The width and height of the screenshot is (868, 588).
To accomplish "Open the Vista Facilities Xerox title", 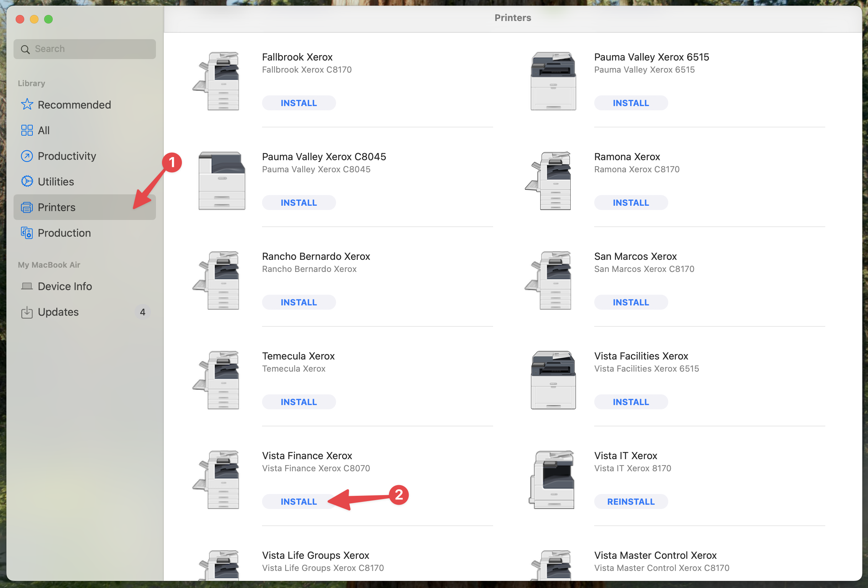I will pyautogui.click(x=640, y=356).
